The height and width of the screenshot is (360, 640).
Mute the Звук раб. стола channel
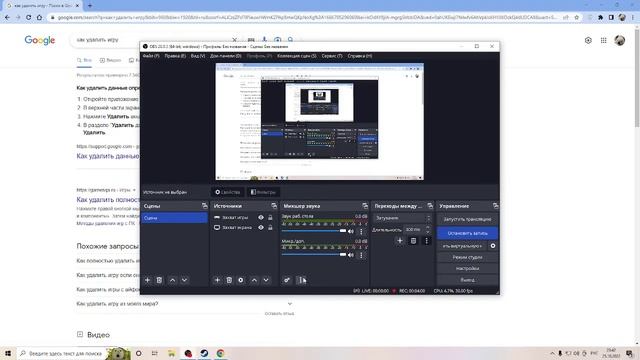(351, 231)
